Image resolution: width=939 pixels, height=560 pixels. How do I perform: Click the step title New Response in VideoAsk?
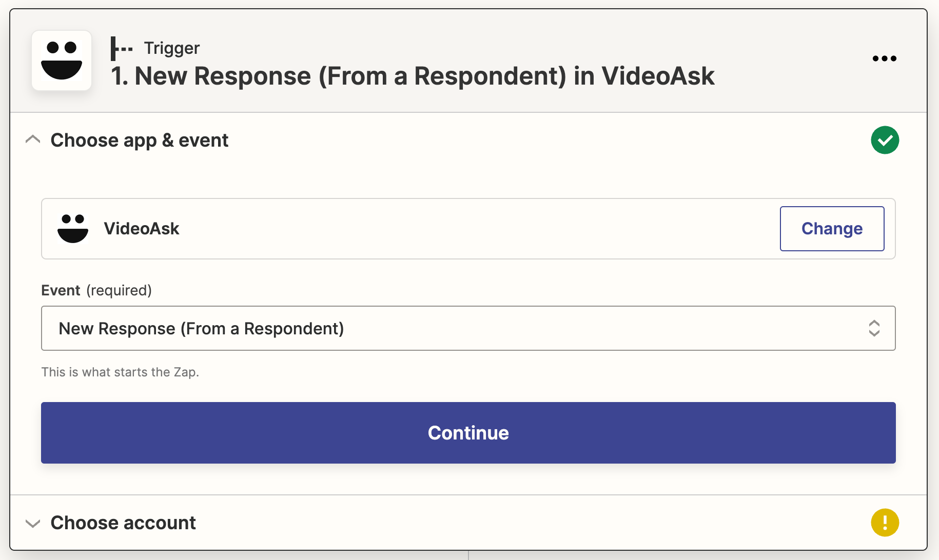(x=413, y=76)
